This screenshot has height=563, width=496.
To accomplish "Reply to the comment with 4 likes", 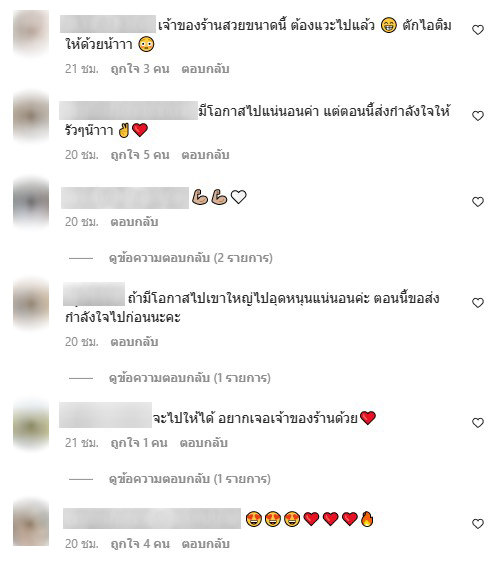I will [205, 544].
